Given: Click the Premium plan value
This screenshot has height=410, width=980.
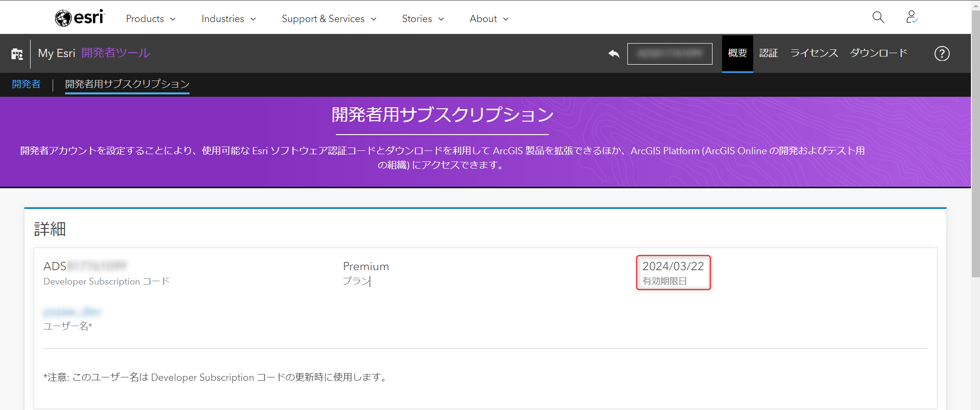Looking at the screenshot, I should [x=366, y=266].
